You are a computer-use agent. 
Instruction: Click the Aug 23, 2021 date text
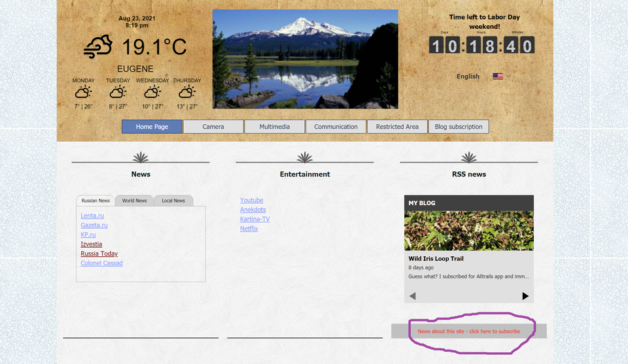pos(137,18)
